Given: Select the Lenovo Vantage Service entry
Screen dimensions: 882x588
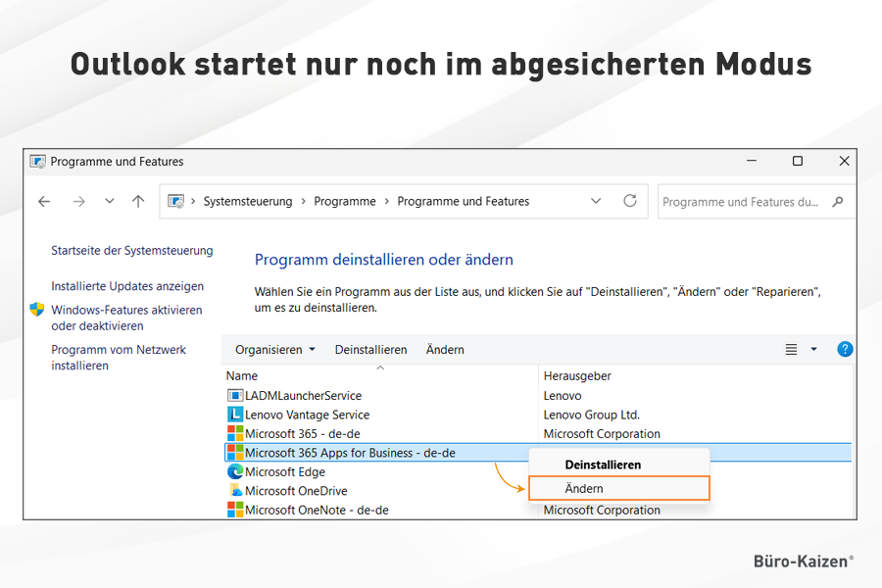Looking at the screenshot, I should (x=307, y=415).
